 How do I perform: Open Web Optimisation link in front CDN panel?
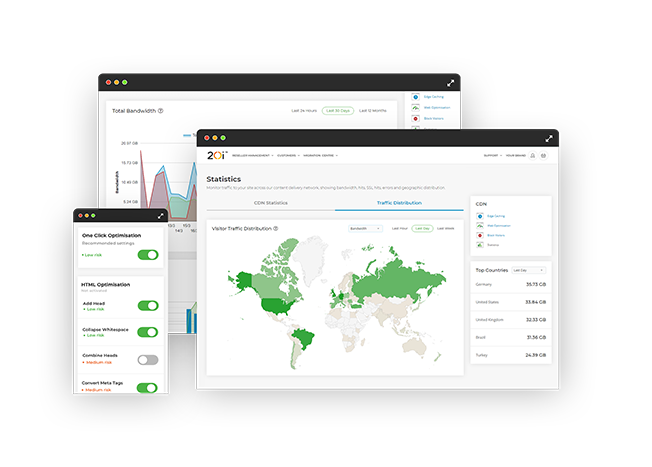pos(499,226)
